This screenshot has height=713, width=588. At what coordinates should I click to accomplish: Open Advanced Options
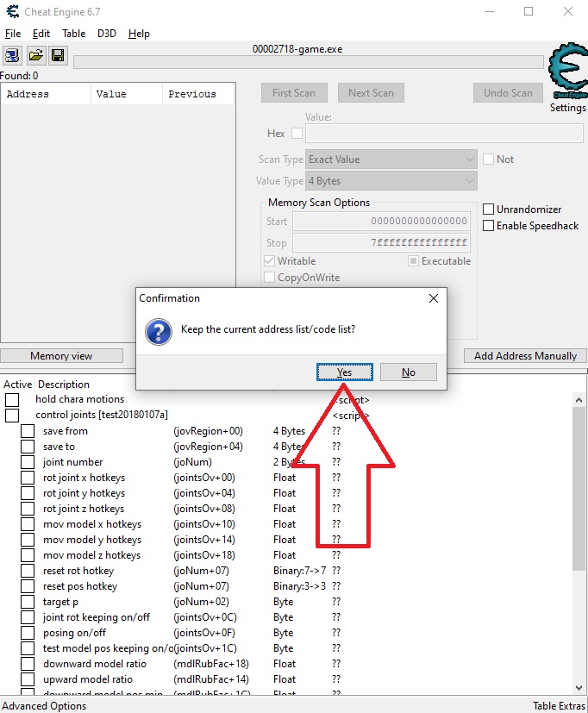tap(44, 706)
